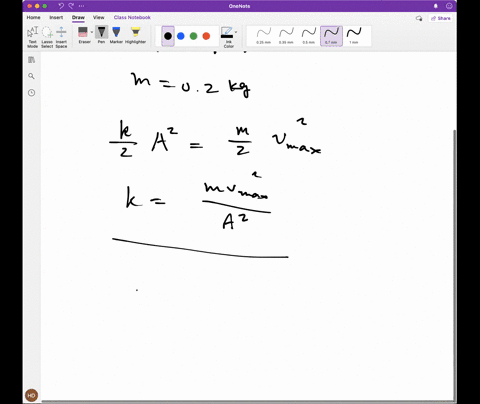The image size is (480, 404).
Task: Pick the orange-red ink color swatch
Action: pos(206,36)
